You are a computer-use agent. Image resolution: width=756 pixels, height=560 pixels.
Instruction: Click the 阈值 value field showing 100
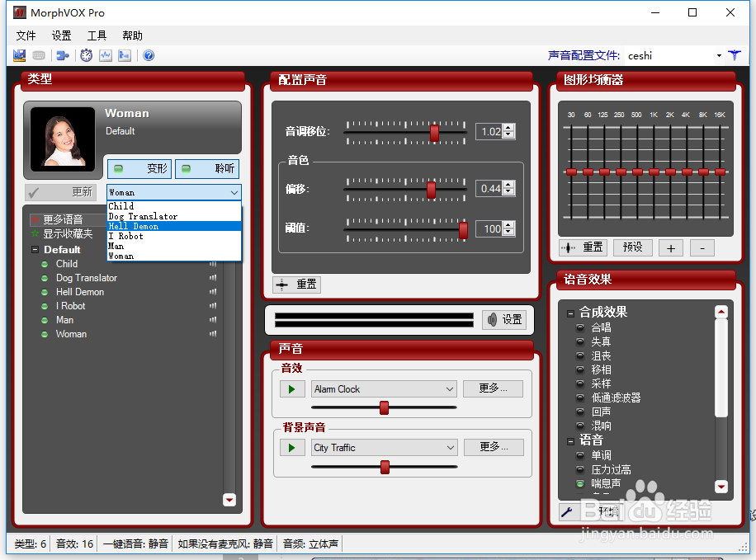(490, 229)
